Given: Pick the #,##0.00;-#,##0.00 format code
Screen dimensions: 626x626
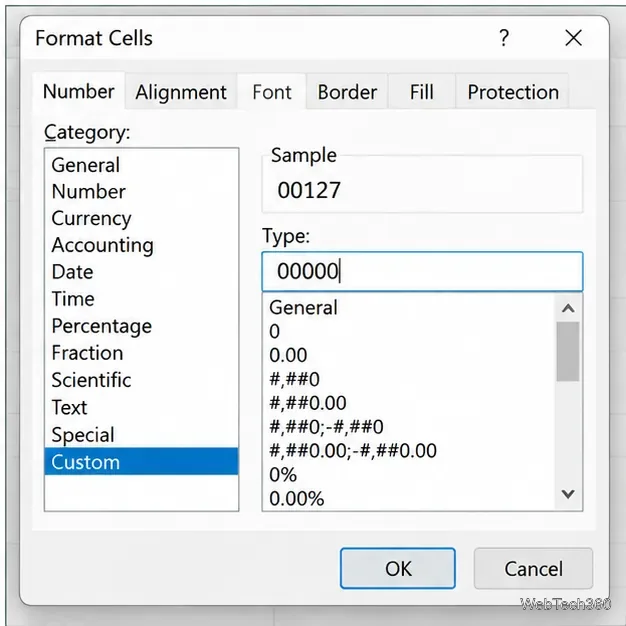Looking at the screenshot, I should [x=409, y=451].
